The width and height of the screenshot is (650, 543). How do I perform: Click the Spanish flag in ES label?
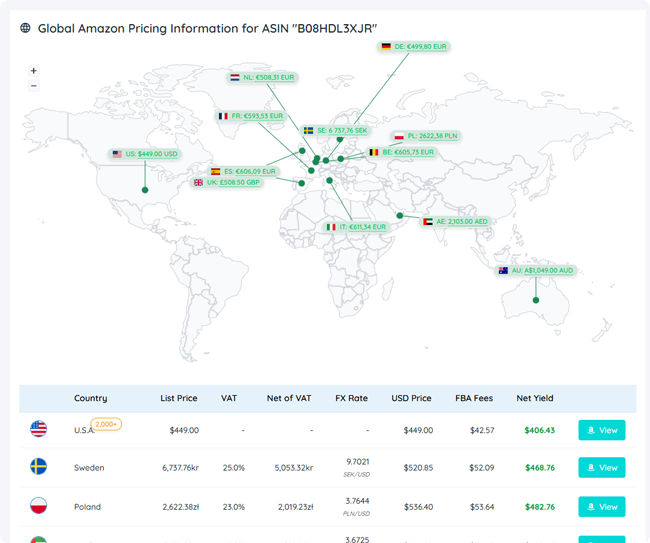point(215,171)
